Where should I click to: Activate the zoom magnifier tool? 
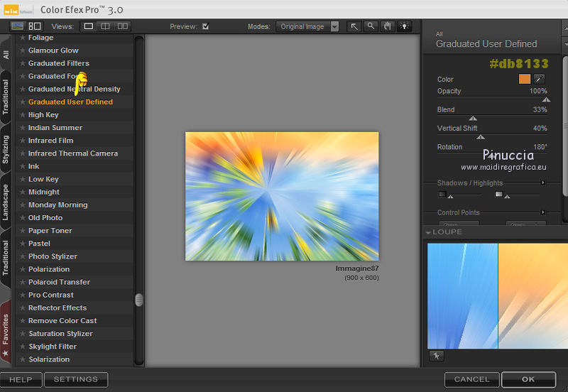tap(371, 26)
